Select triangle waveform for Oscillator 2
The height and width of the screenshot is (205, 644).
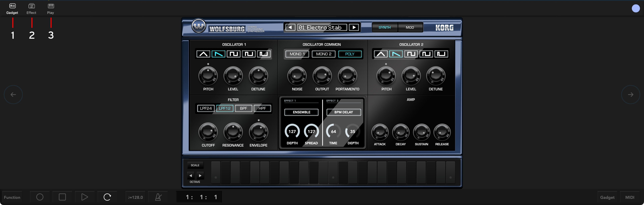pos(381,54)
